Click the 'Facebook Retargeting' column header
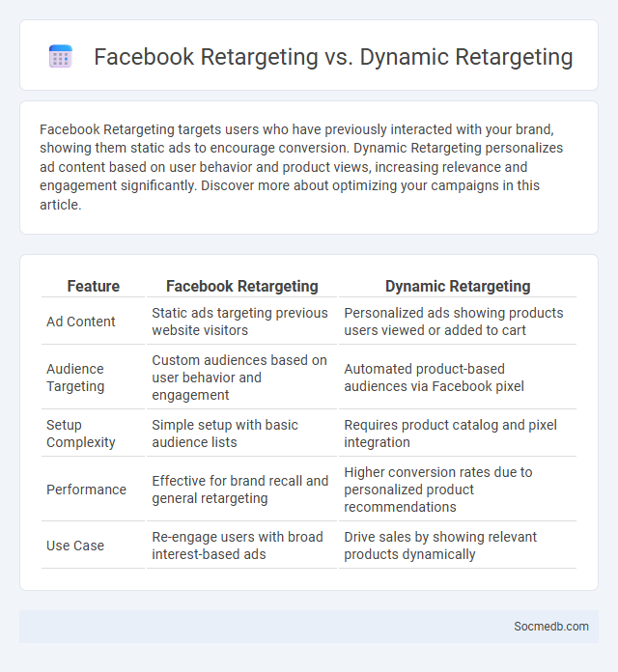Screen dimensions: 618x672 (241, 287)
